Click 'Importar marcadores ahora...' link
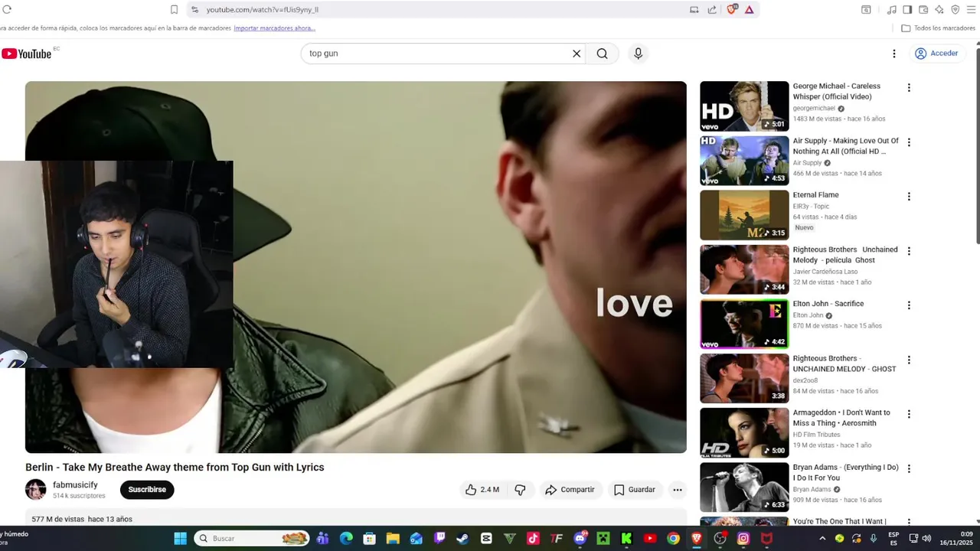 click(x=274, y=28)
